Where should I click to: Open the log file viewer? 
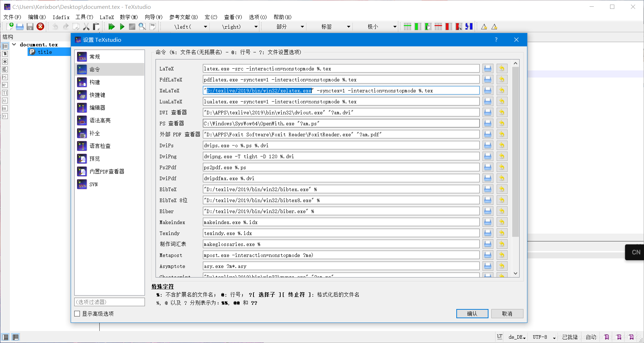click(x=153, y=26)
